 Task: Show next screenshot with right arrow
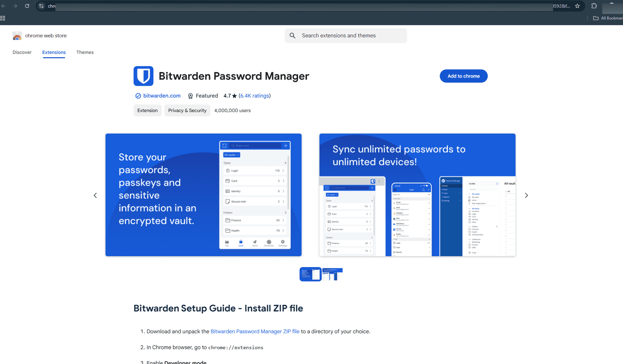click(x=526, y=195)
